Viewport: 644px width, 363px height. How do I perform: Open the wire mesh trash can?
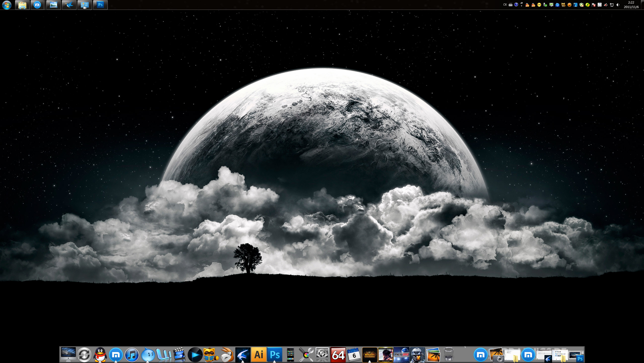coord(449,354)
